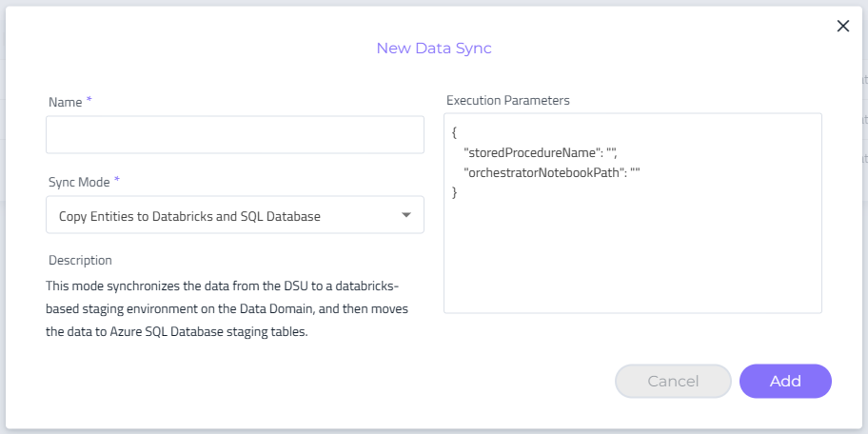Select the Copy Entities to Databricks option text
The height and width of the screenshot is (434, 868).
tap(189, 216)
